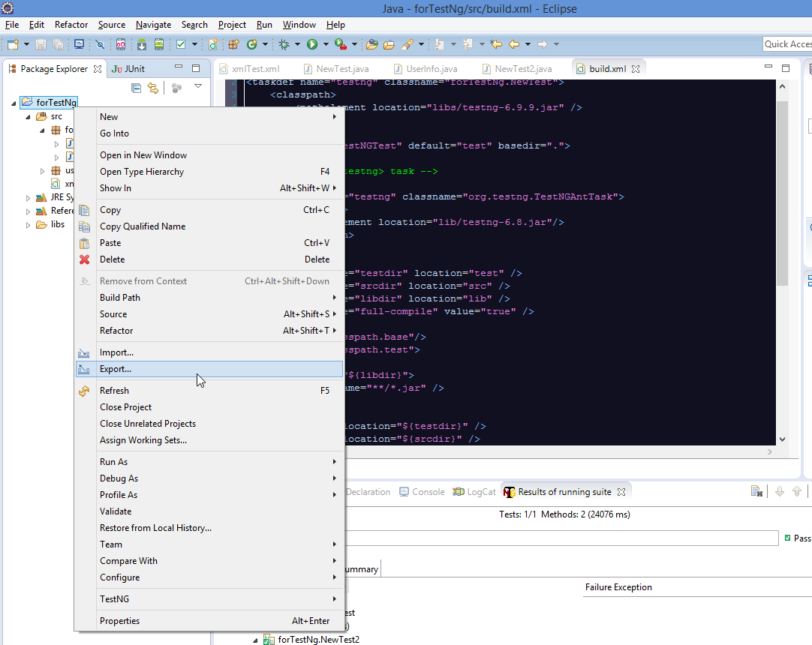Open the Package Explorer view menu triangle
The image size is (812, 645).
[x=198, y=86]
